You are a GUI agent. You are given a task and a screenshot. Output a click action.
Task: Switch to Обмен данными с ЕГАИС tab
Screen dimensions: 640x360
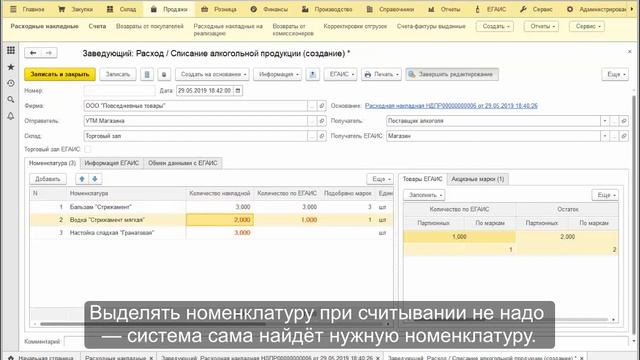click(183, 163)
